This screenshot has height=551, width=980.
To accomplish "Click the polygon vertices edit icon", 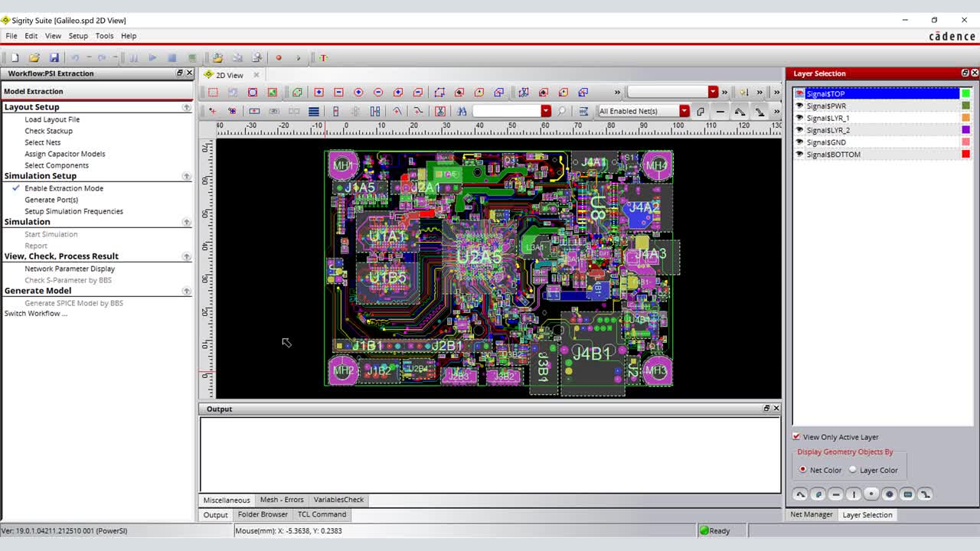I will [x=439, y=92].
